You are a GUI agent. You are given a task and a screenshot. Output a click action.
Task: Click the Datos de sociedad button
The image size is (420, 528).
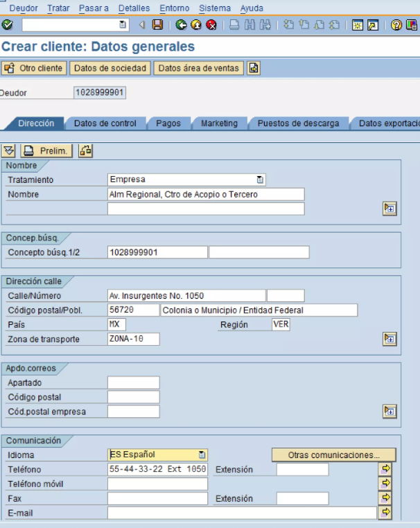(110, 68)
